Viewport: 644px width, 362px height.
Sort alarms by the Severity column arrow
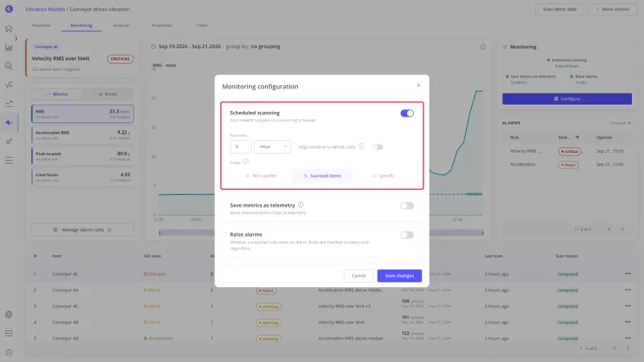tap(577, 138)
